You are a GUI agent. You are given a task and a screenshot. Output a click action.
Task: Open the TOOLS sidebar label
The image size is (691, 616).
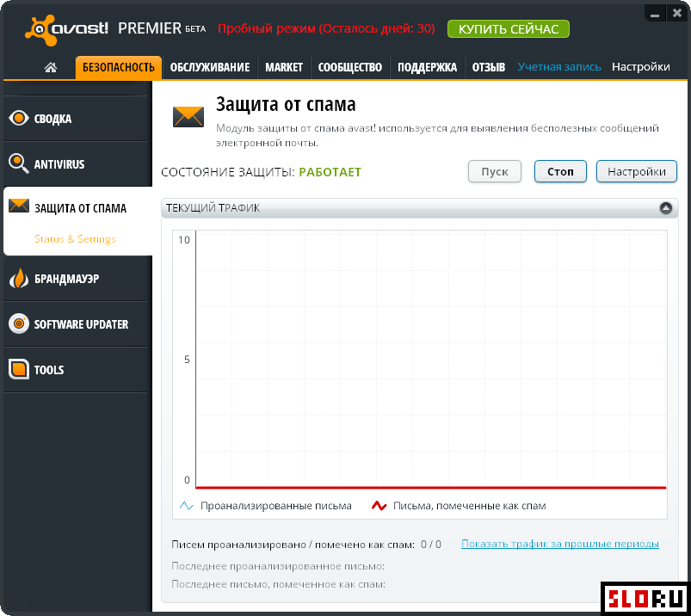tap(49, 370)
